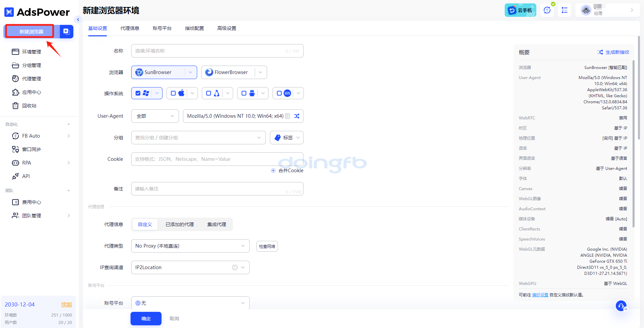Click the 名称 environment name field

tap(217, 51)
